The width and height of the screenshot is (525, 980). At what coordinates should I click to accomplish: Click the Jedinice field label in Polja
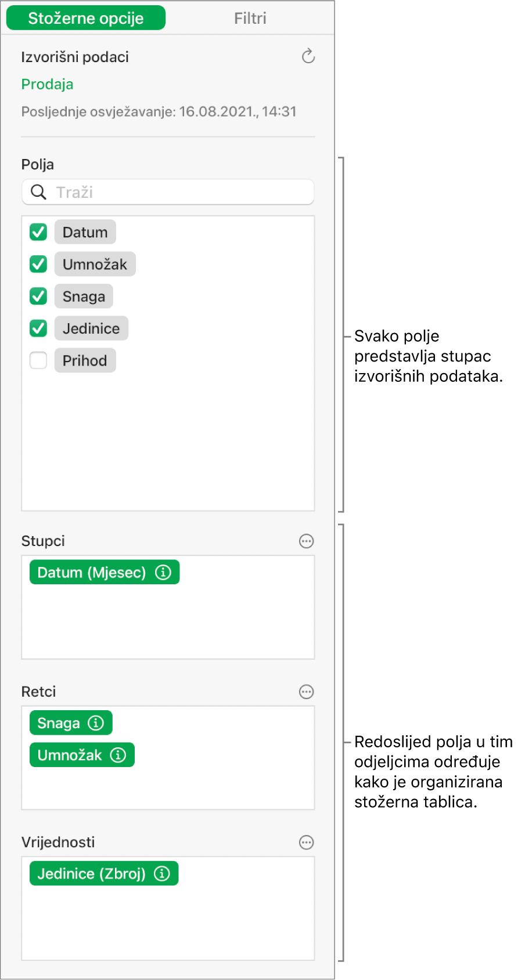[x=91, y=328]
